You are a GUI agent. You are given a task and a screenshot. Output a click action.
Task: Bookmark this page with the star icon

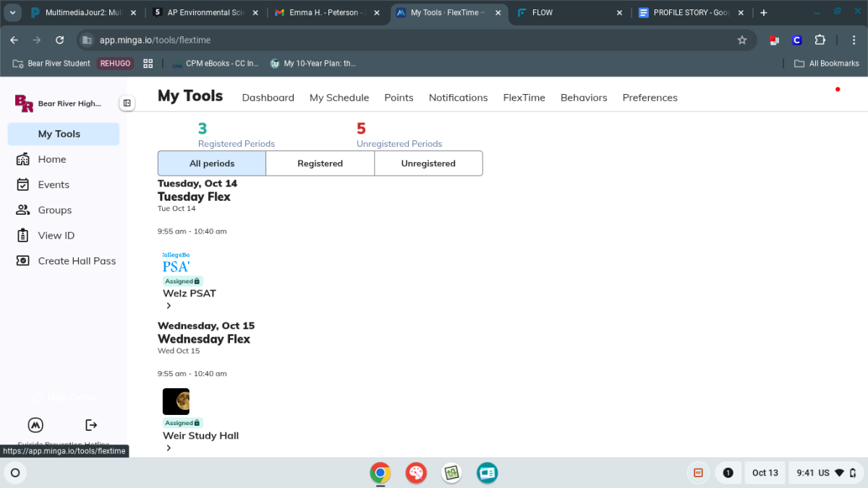pyautogui.click(x=741, y=40)
